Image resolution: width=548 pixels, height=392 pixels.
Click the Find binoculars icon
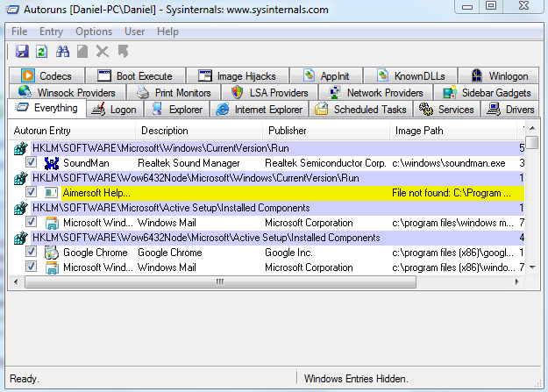[62, 52]
